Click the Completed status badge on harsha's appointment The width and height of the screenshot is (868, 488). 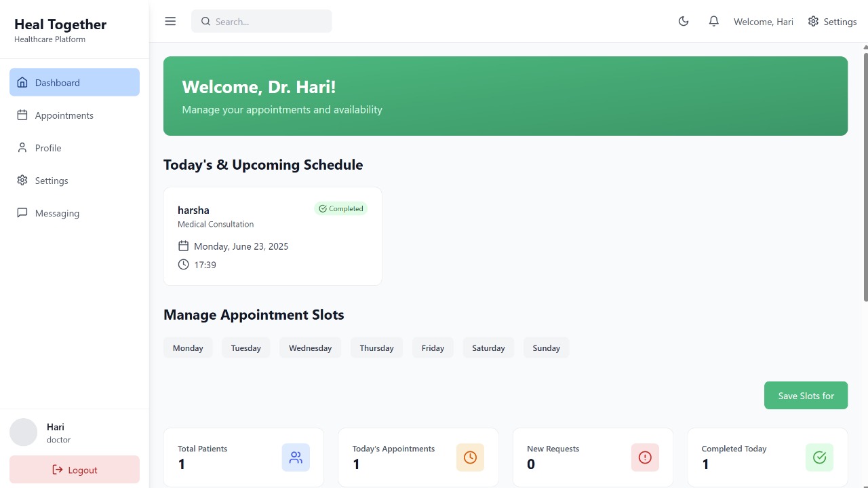341,208
